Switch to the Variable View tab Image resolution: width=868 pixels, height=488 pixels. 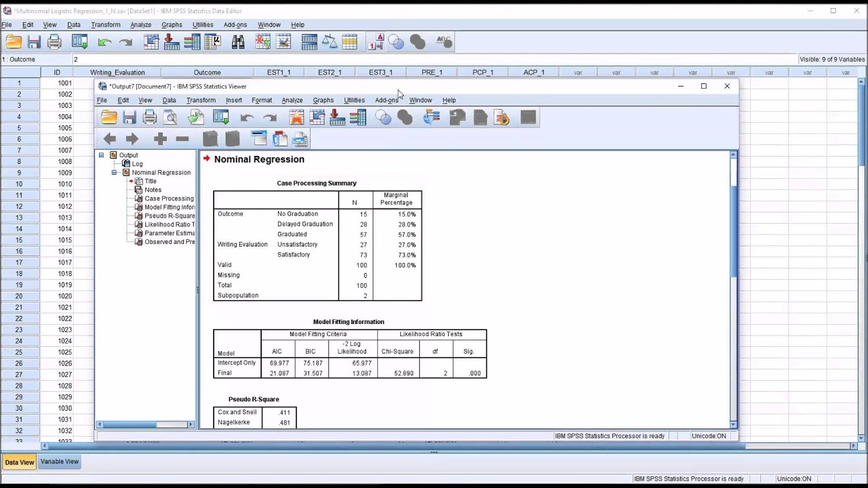point(60,462)
